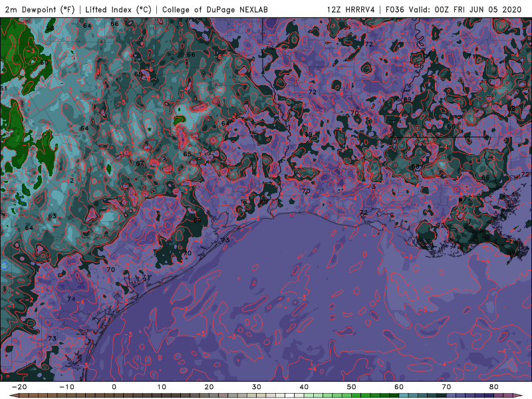Click the "00Z FRI JUN 05 2020" valid time
Viewport: 532px width, 399px height.
[x=477, y=9]
